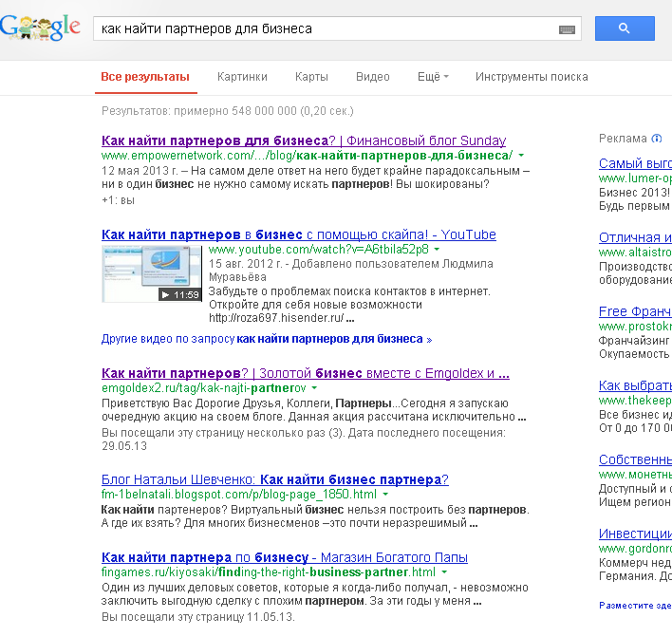Open the on-screen keyboard icon
Screen dimensions: 672x637
[x=568, y=29]
